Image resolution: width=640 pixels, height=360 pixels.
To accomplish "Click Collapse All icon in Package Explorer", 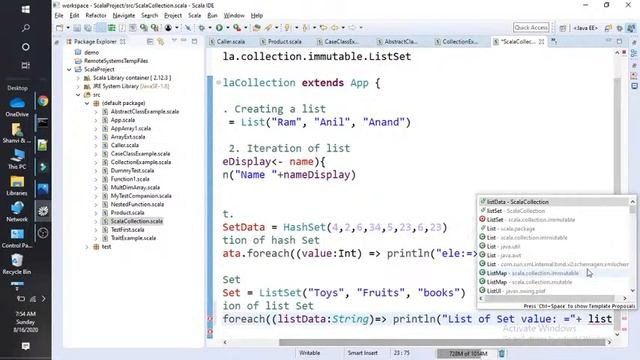I will (150, 42).
